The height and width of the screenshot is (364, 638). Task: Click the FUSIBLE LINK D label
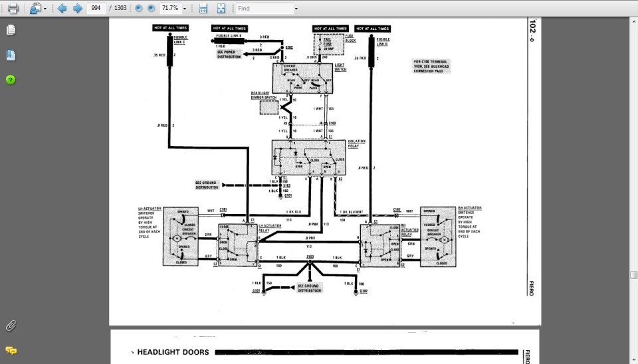383,41
